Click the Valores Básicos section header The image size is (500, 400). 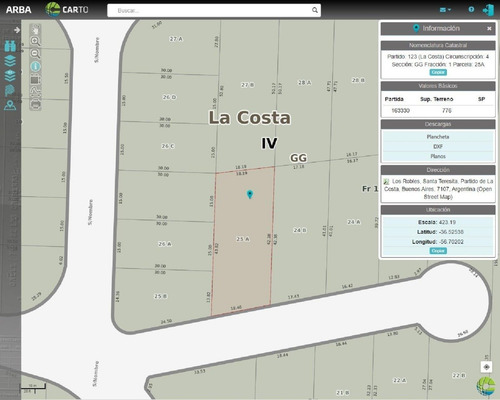click(438, 86)
